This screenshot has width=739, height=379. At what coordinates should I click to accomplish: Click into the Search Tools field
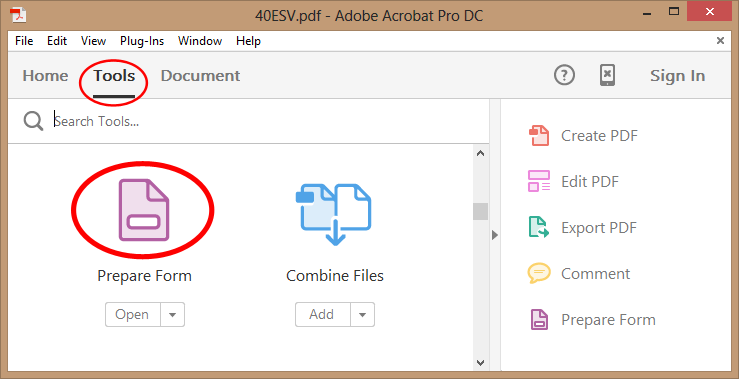click(x=262, y=121)
